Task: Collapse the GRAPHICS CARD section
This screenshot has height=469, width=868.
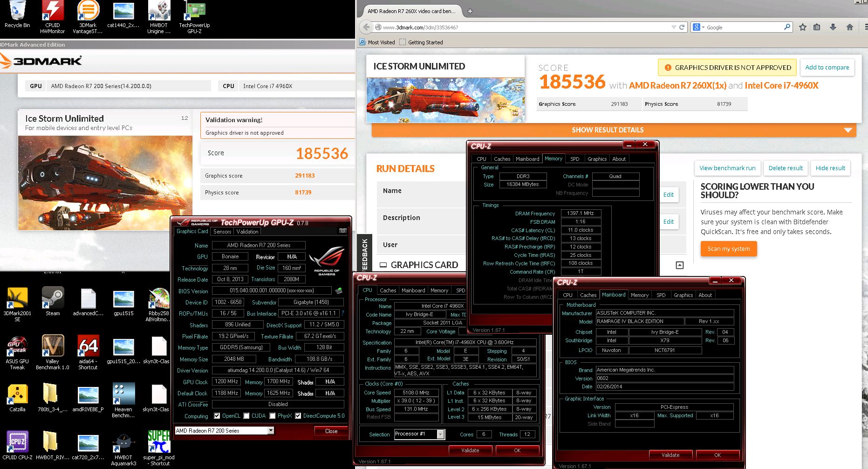Action: pos(680,265)
